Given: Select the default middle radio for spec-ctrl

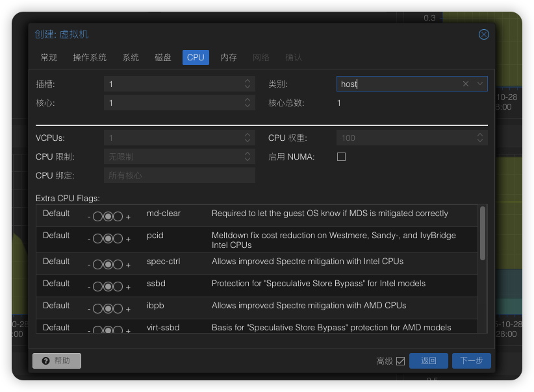Looking at the screenshot, I should click(x=108, y=265).
